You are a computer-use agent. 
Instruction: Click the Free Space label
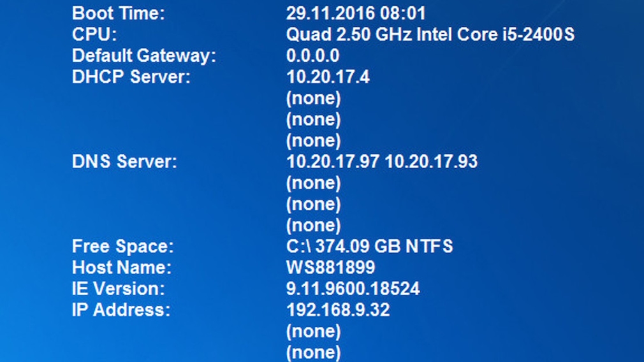pyautogui.click(x=123, y=247)
